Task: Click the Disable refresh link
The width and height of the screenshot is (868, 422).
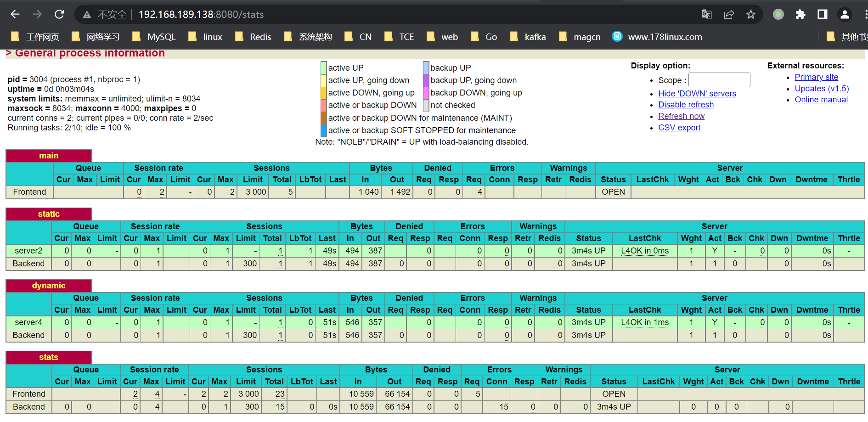Action: pyautogui.click(x=686, y=105)
